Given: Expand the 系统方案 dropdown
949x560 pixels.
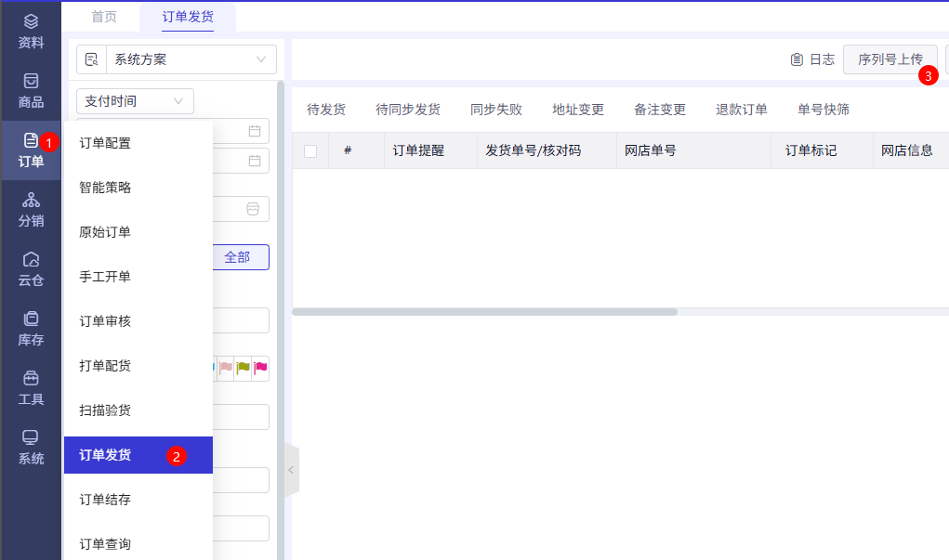Looking at the screenshot, I should pos(191,59).
